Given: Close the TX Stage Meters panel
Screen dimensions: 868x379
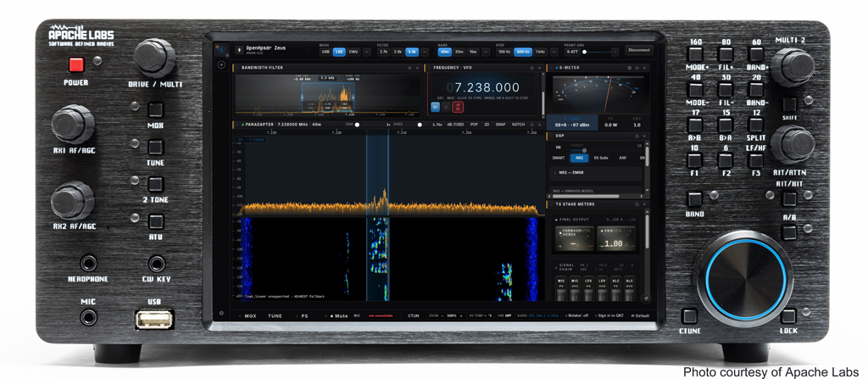Looking at the screenshot, I should [644, 204].
